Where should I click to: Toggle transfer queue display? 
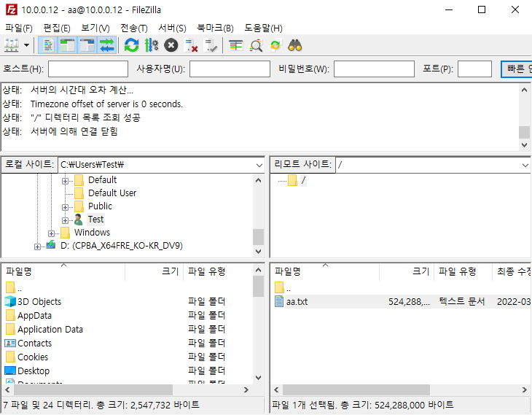(107, 45)
